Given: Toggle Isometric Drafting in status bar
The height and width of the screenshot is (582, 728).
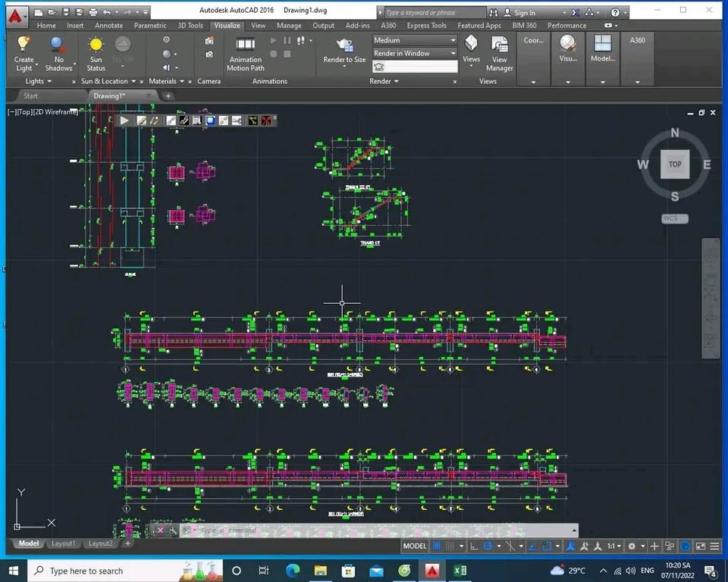Looking at the screenshot, I should (510, 546).
